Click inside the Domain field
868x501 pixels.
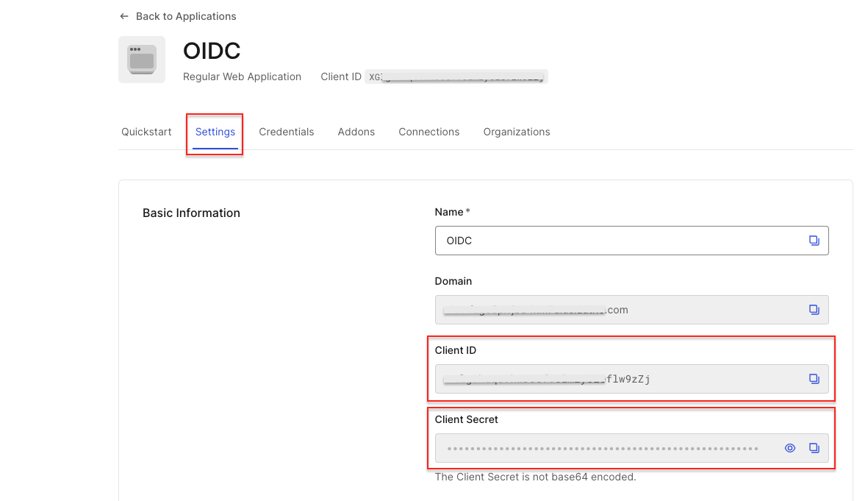click(x=617, y=310)
